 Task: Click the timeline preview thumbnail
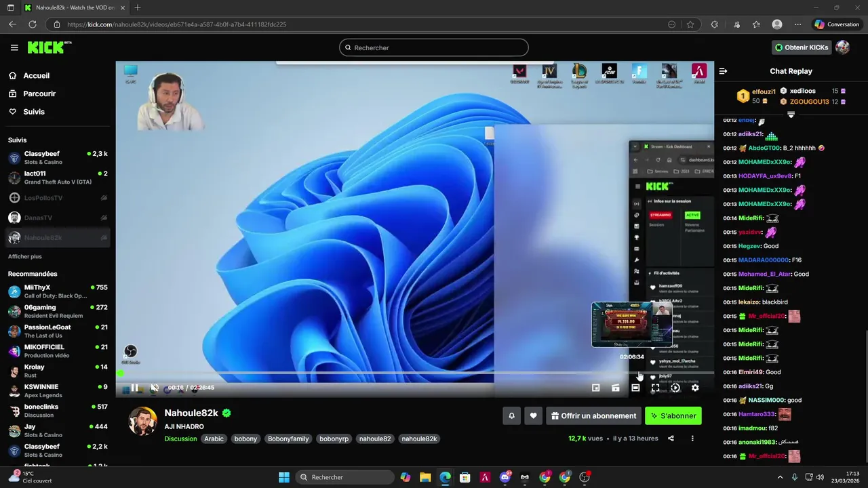pos(632,325)
